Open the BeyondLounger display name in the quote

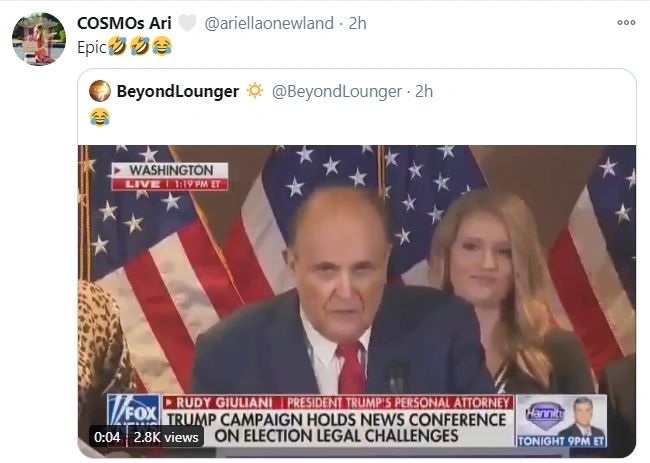pos(178,91)
